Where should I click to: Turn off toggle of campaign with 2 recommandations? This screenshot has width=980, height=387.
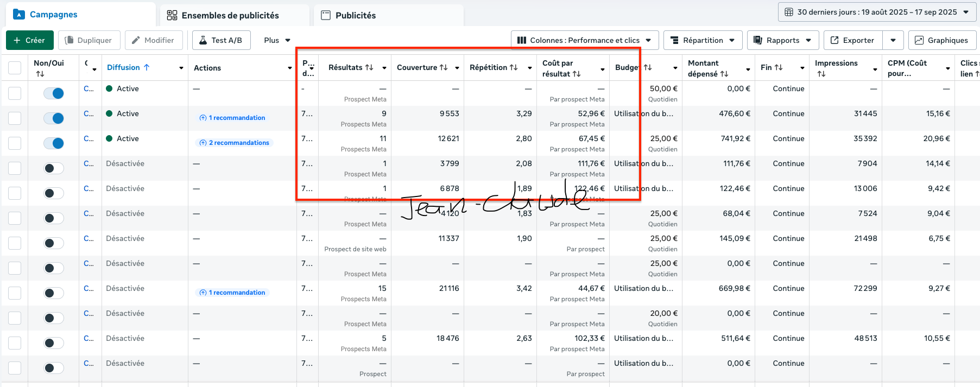point(54,143)
